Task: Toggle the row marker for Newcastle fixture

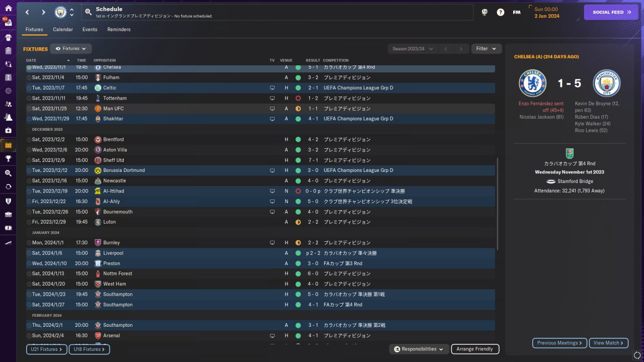Action: click(29, 180)
